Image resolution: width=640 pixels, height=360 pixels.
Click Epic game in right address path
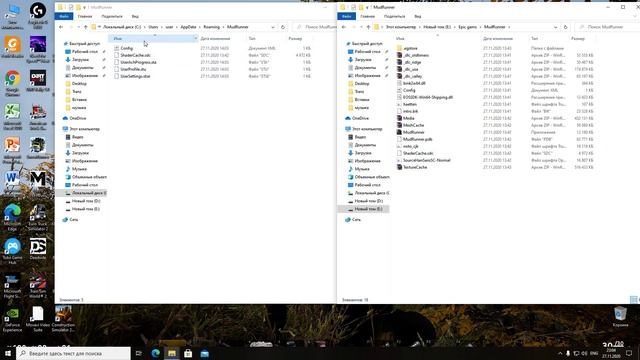click(x=467, y=27)
